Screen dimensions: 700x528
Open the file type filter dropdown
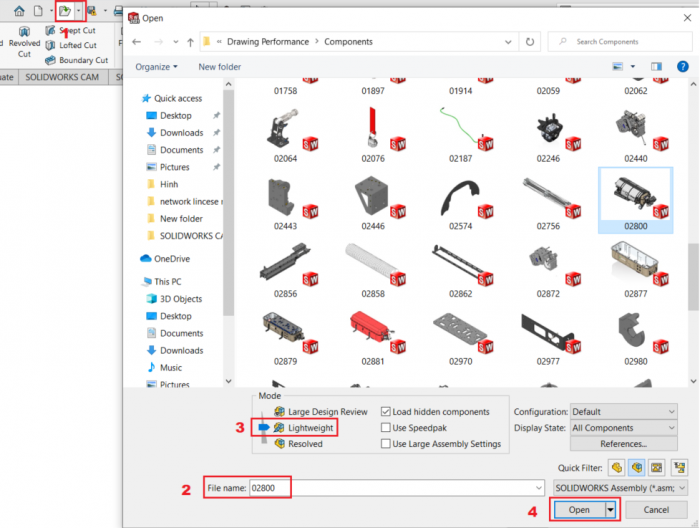pyautogui.click(x=620, y=488)
